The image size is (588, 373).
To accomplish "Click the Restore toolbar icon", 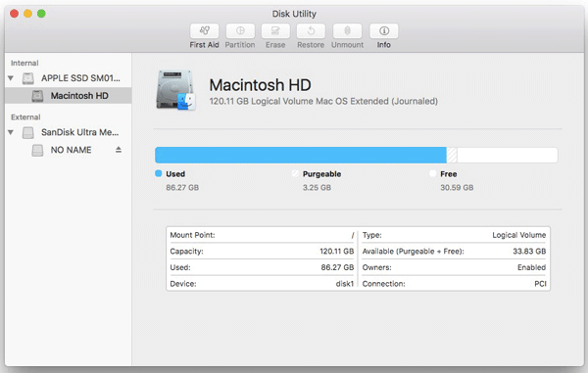I will point(311,31).
